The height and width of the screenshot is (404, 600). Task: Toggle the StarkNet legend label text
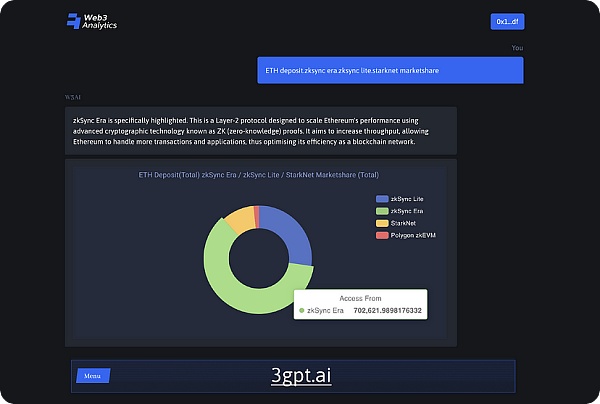tap(407, 223)
